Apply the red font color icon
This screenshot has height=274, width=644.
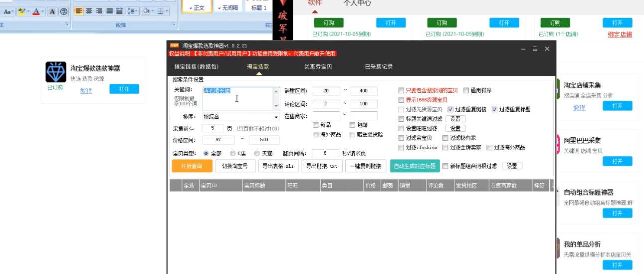36,11
